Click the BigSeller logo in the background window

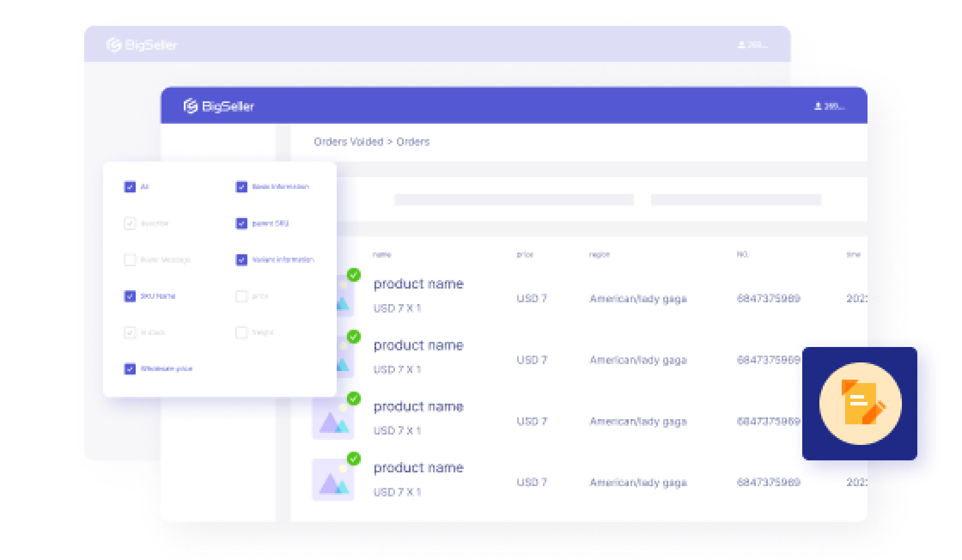[x=142, y=45]
